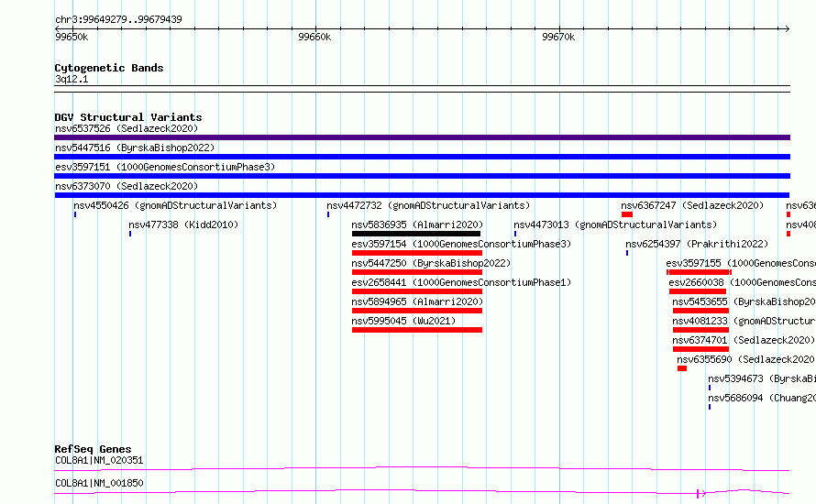Click the 99660k ruler position marker
The width and height of the screenshot is (816, 504).
(x=314, y=37)
